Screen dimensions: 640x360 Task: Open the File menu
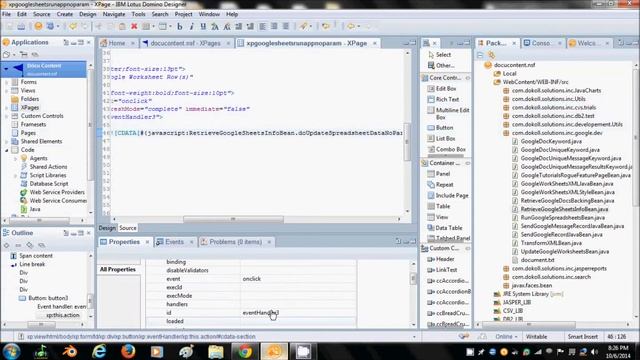[7, 14]
